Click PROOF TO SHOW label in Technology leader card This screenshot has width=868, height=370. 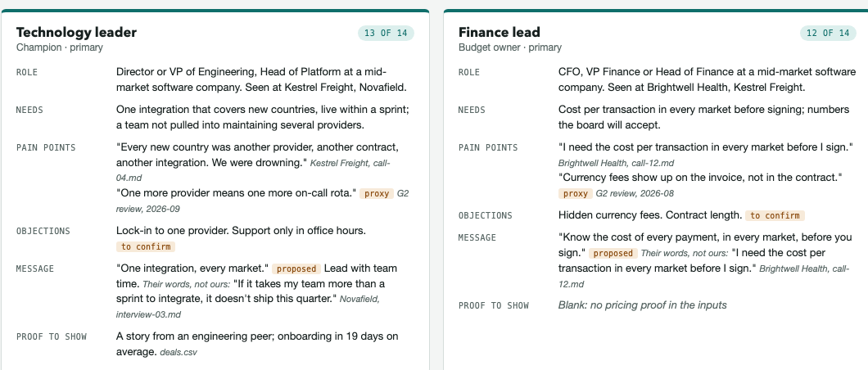point(52,336)
